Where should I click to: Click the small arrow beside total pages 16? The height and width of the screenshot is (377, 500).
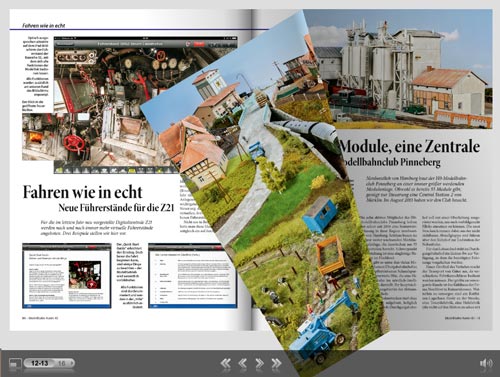[x=72, y=363]
